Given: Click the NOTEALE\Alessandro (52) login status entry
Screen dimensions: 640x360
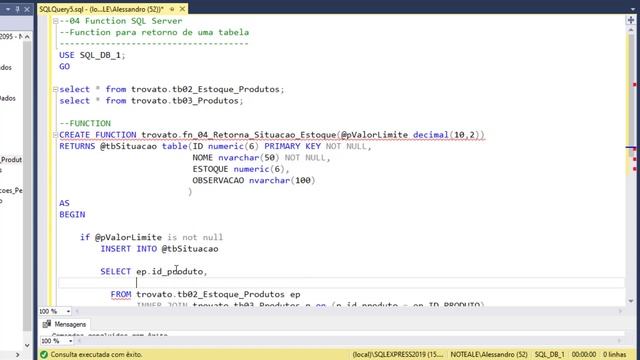Looking at the screenshot, I should point(489,355).
